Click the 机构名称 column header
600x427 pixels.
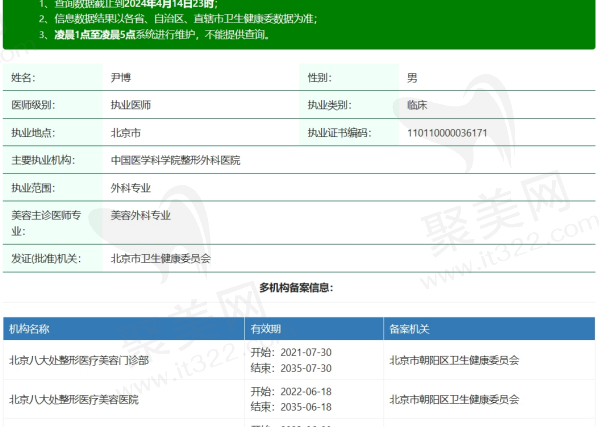point(29,329)
